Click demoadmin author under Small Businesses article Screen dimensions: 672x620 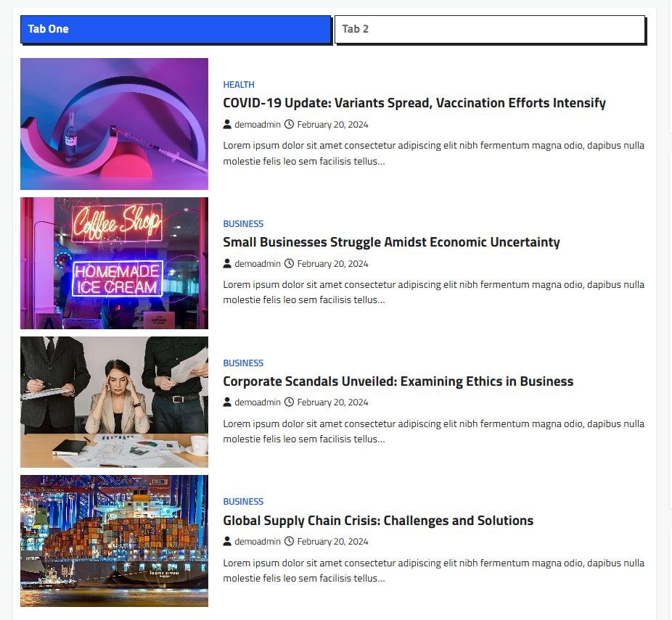(258, 264)
